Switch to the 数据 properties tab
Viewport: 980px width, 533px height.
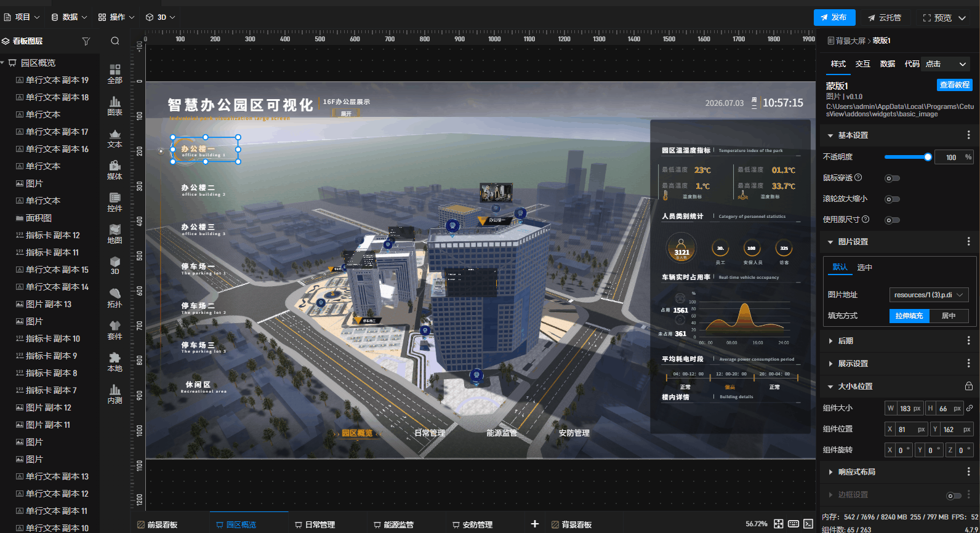point(888,64)
